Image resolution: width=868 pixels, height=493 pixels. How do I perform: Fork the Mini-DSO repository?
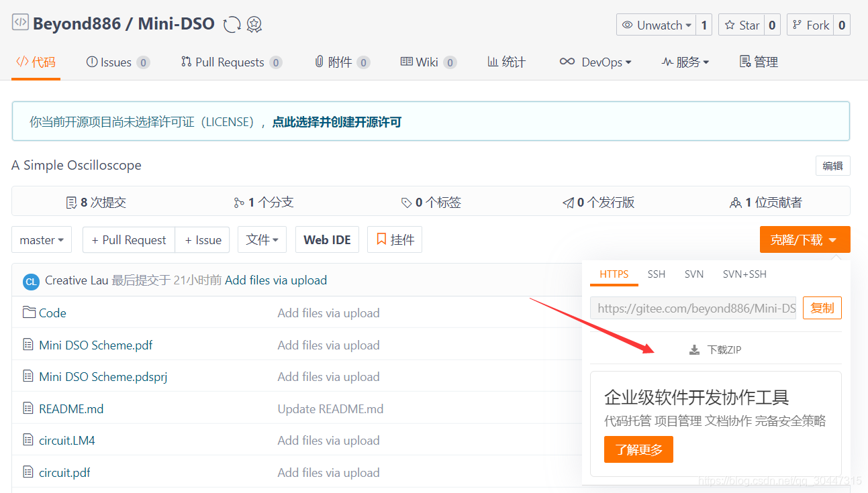810,25
